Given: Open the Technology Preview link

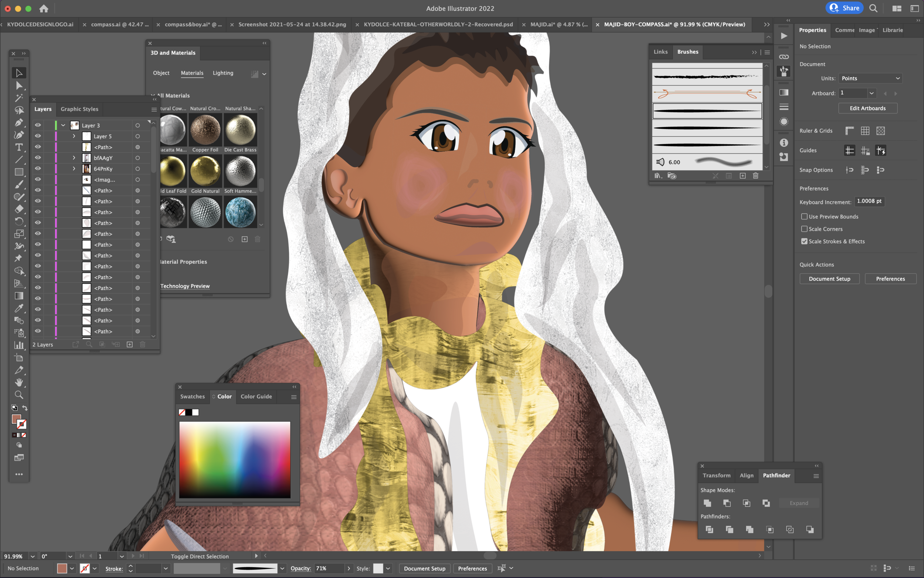Looking at the screenshot, I should click(185, 286).
